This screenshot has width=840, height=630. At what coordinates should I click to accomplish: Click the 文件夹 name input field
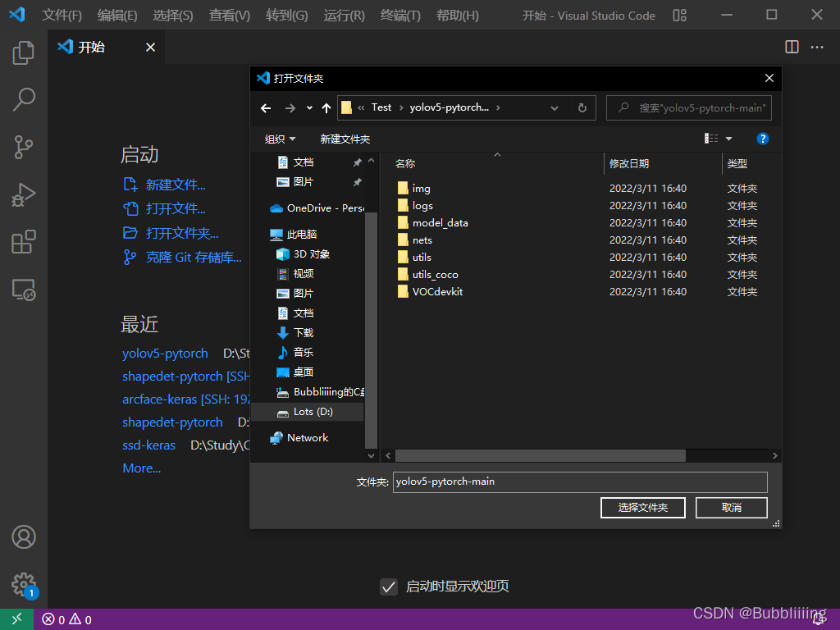[580, 482]
